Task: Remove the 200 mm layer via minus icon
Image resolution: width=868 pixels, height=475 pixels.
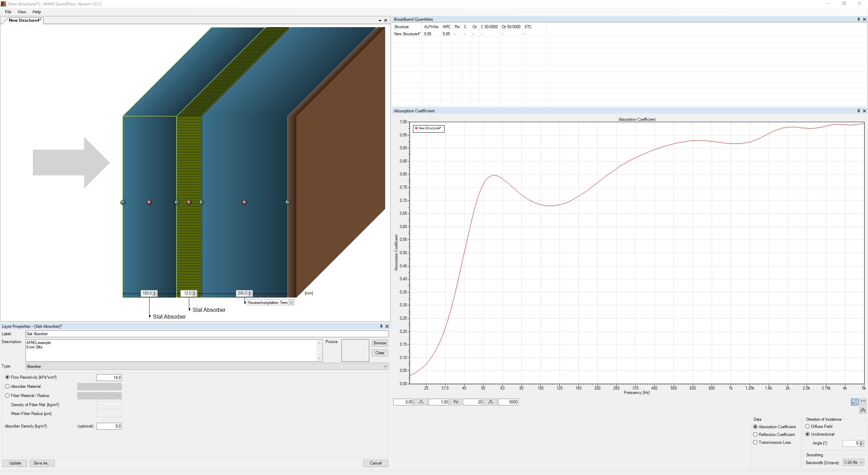Action: coord(244,203)
